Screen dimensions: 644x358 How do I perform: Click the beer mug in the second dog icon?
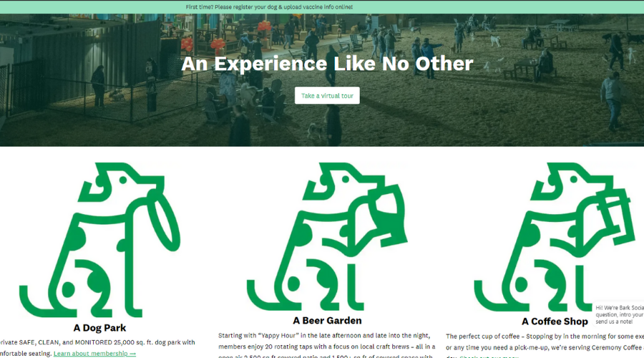(x=390, y=214)
